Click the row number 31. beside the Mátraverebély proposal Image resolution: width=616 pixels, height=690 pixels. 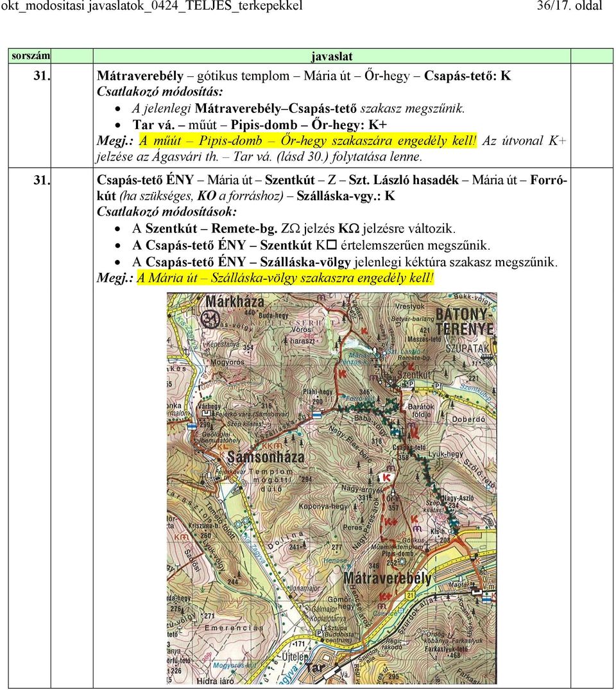coord(42,76)
